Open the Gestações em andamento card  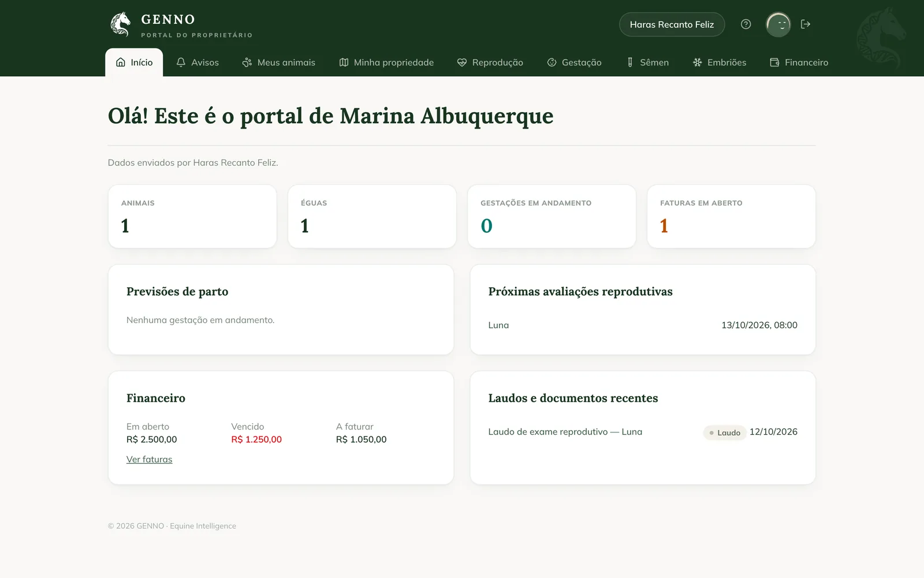552,217
